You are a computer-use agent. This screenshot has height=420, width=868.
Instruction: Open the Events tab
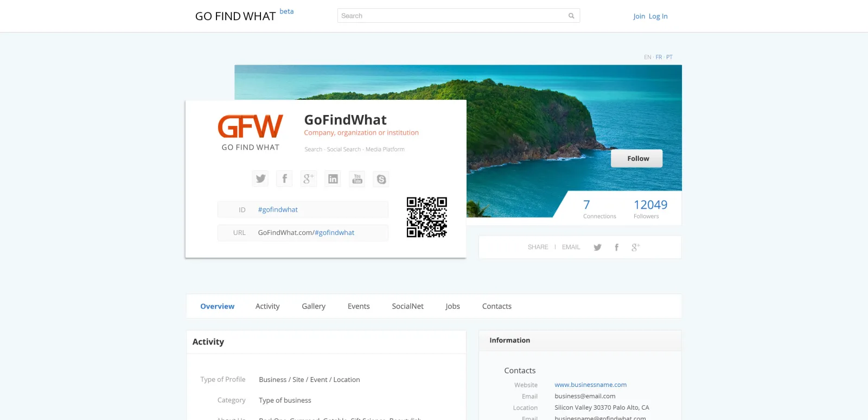pyautogui.click(x=359, y=306)
